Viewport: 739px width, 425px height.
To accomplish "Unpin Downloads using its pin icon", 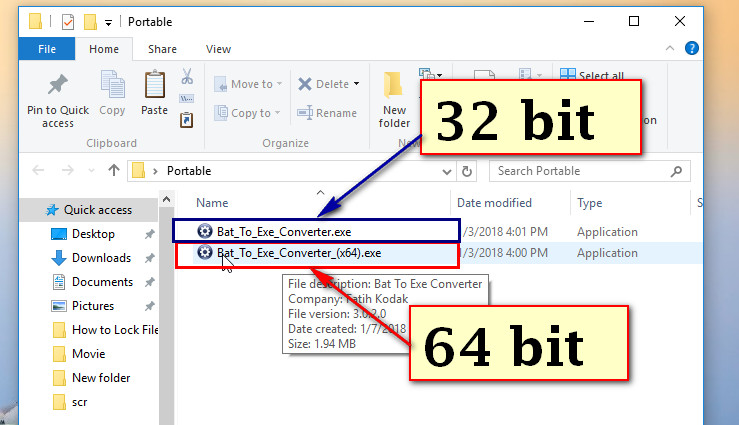I will (149, 258).
